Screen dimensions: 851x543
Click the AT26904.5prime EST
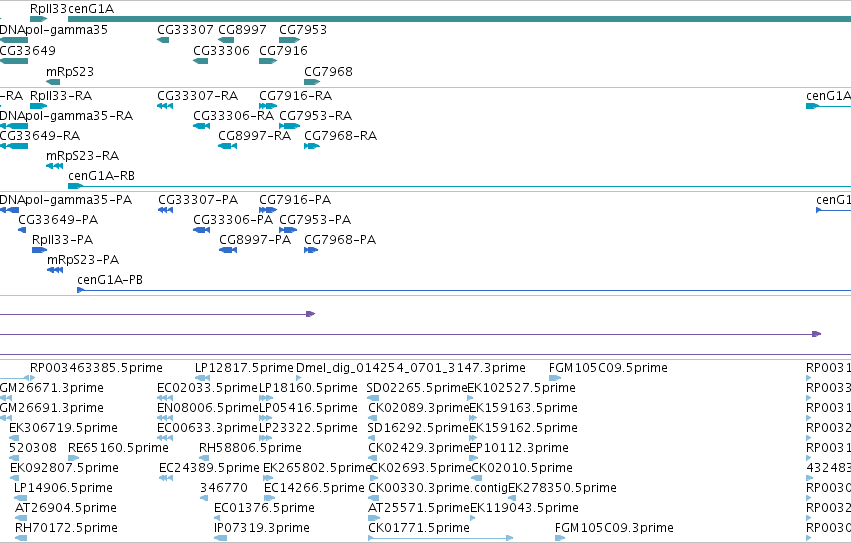tap(21, 519)
